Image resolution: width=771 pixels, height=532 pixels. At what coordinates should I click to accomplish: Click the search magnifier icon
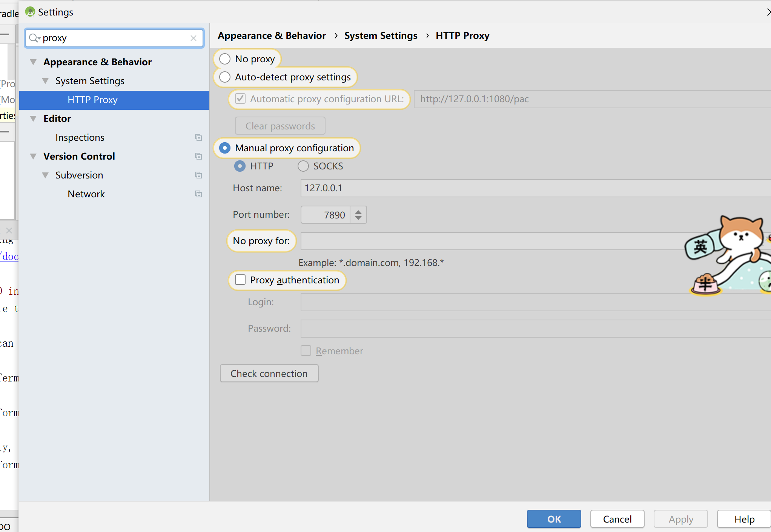(34, 38)
